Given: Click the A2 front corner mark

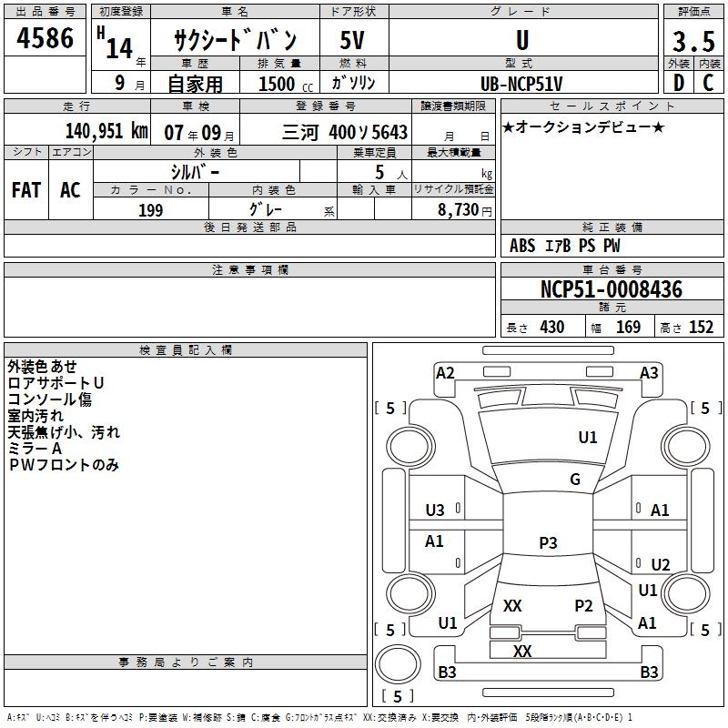Looking at the screenshot, I should coord(445,373).
